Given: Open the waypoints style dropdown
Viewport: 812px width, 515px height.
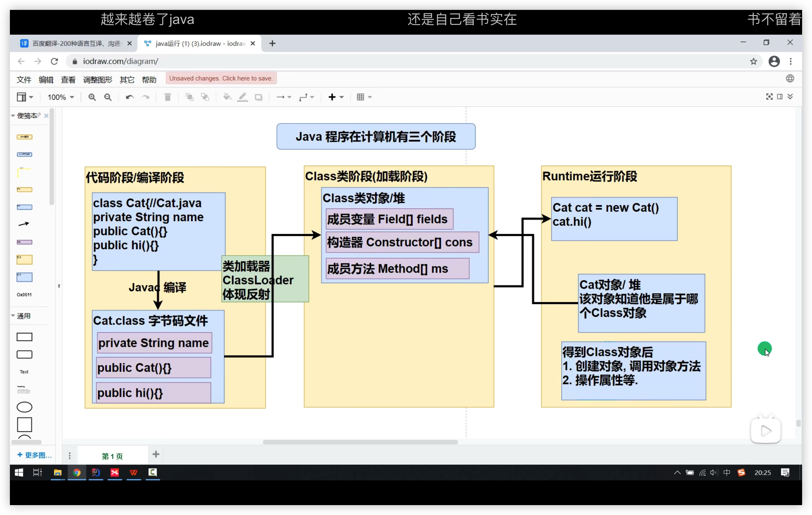Looking at the screenshot, I should pyautogui.click(x=306, y=97).
